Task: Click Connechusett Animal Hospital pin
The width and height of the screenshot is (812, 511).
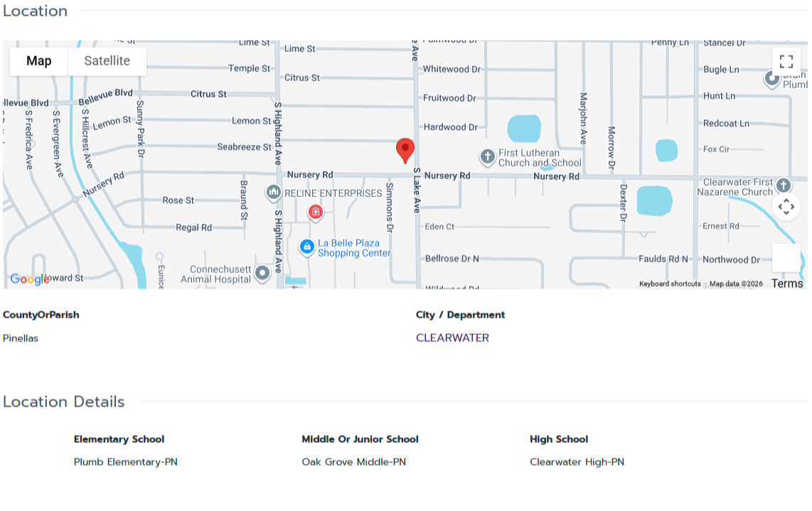Action: 262,273
